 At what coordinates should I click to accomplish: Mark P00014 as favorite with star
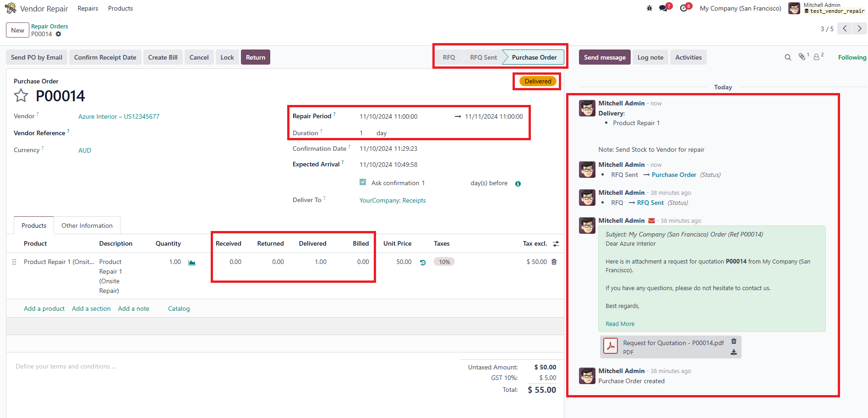[21, 96]
